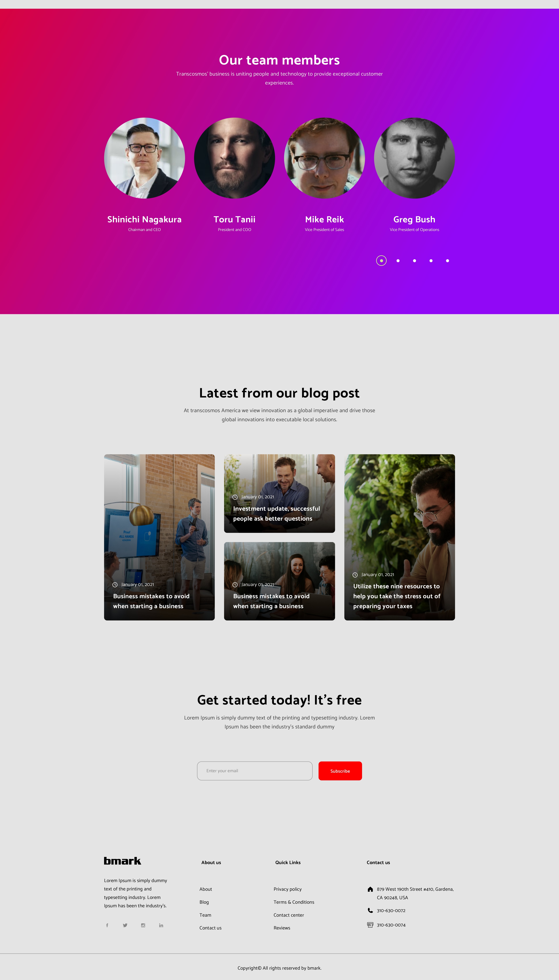Click the Enter your email field
This screenshot has height=980, width=559.
[x=255, y=771]
